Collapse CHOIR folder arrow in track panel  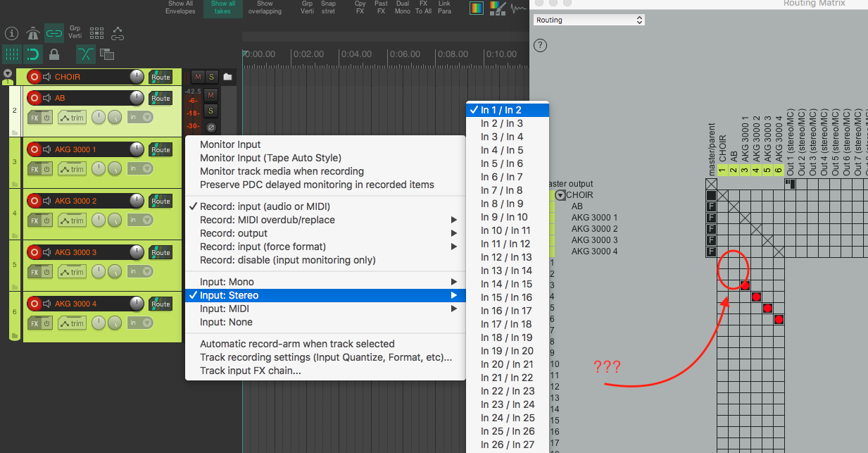pyautogui.click(x=8, y=73)
